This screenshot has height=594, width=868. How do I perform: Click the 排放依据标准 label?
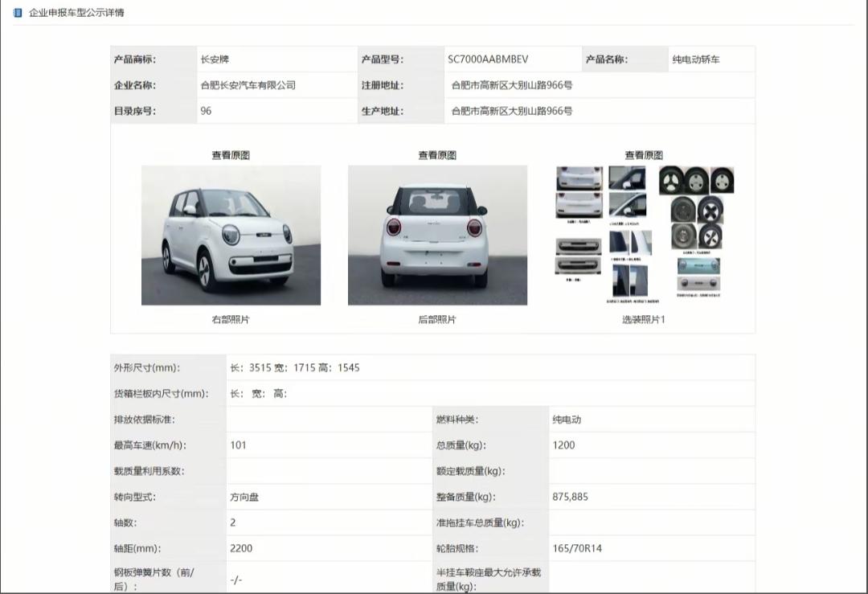click(x=145, y=420)
